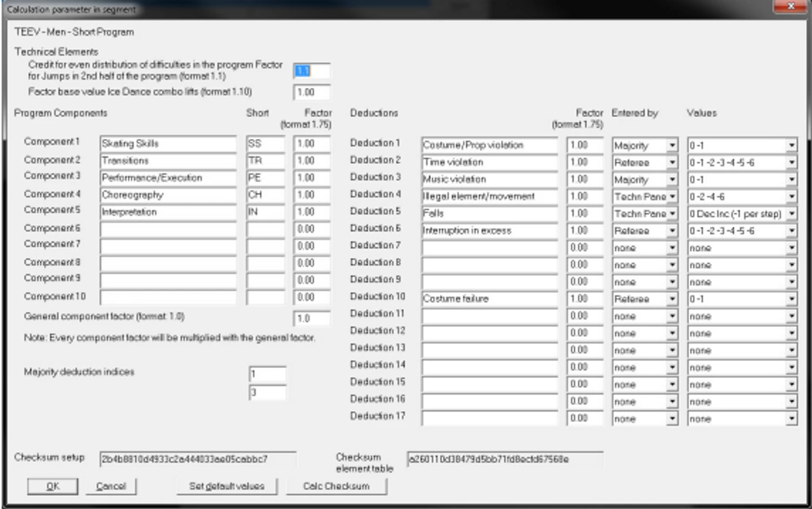812x509 pixels.
Task: Edit Falls deduction name field
Action: [489, 213]
